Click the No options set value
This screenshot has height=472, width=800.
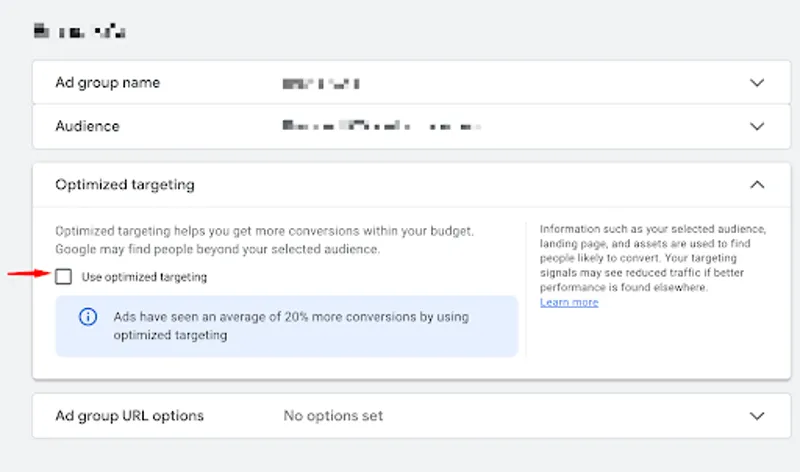pos(333,416)
